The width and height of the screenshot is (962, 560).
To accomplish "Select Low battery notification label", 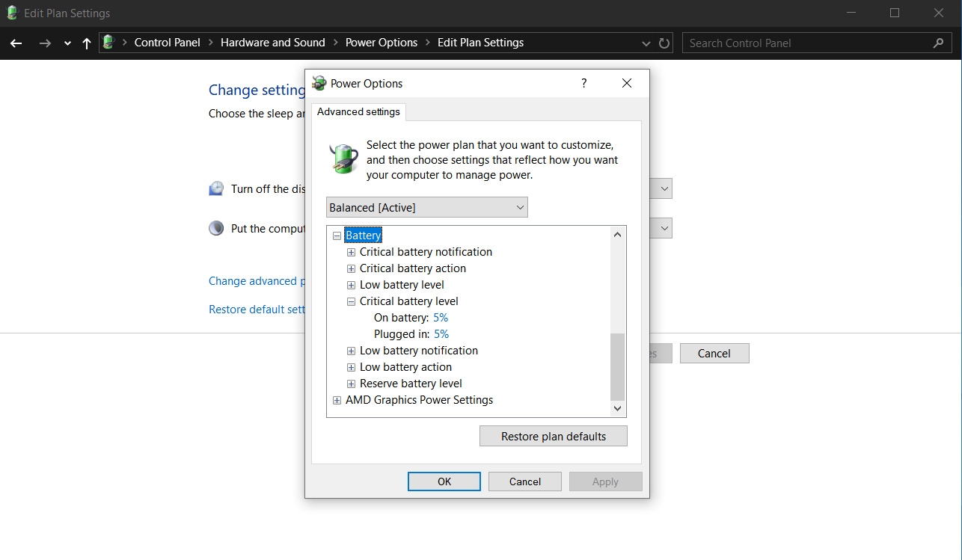I will 418,351.
